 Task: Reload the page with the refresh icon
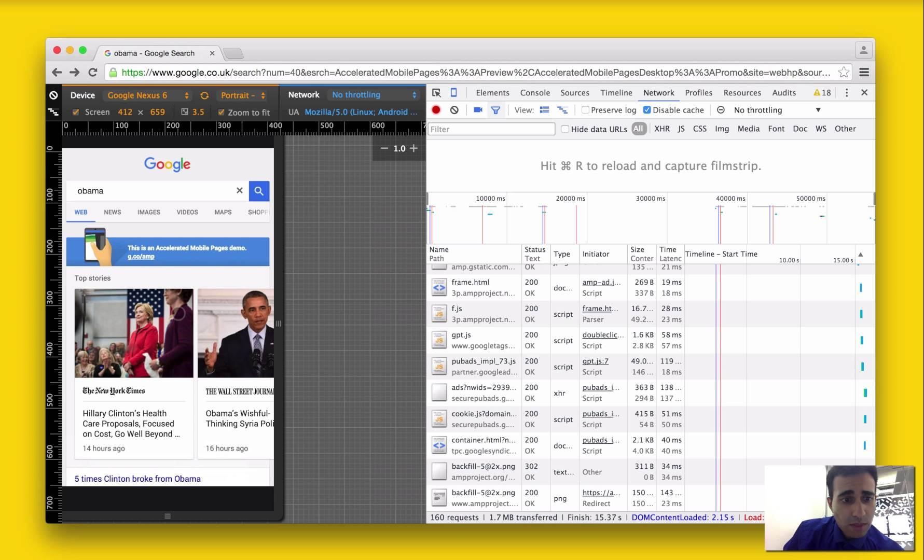click(93, 73)
